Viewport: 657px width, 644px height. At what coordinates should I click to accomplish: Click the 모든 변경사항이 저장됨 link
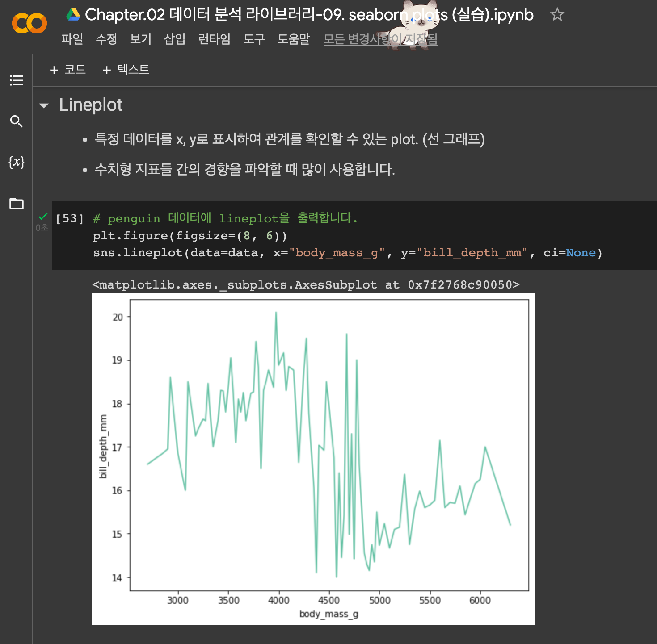pyautogui.click(x=380, y=39)
